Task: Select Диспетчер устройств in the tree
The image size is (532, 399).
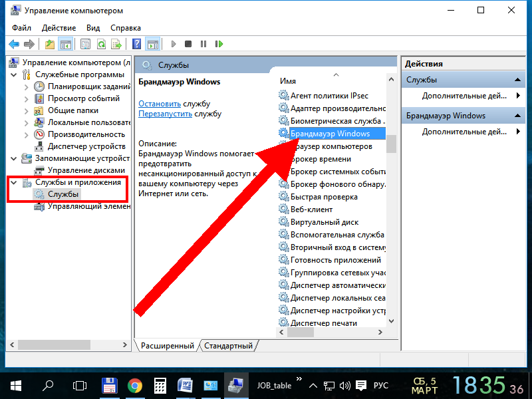Action: tap(86, 146)
